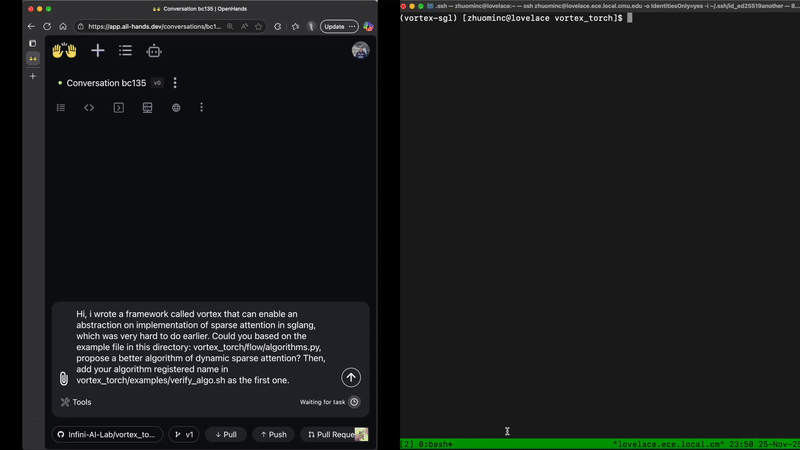Click inside the chat message text box
Screen dimensions: 800x450
(x=200, y=345)
